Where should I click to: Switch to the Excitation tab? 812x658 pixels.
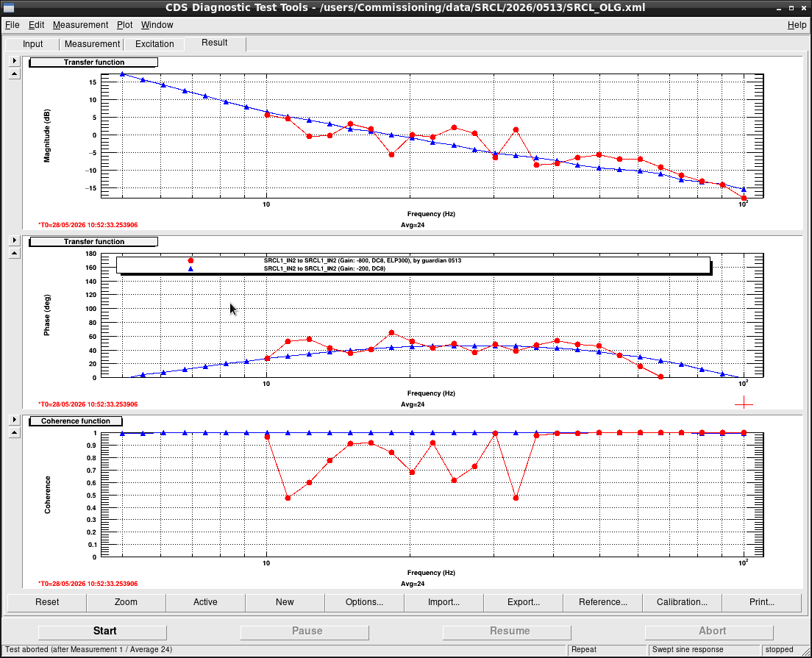coord(154,44)
